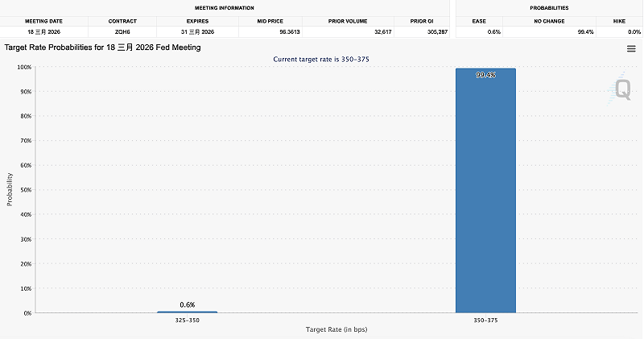Viewport: 644px width, 339px height.
Task: Click the QuikStrike Q logo watermark
Action: [622, 89]
